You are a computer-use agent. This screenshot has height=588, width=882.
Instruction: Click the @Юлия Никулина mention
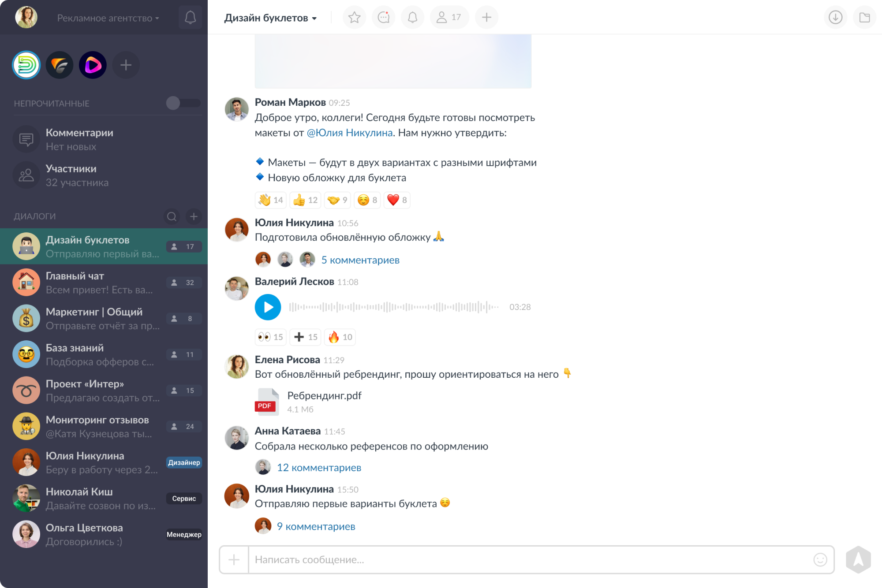(x=350, y=133)
